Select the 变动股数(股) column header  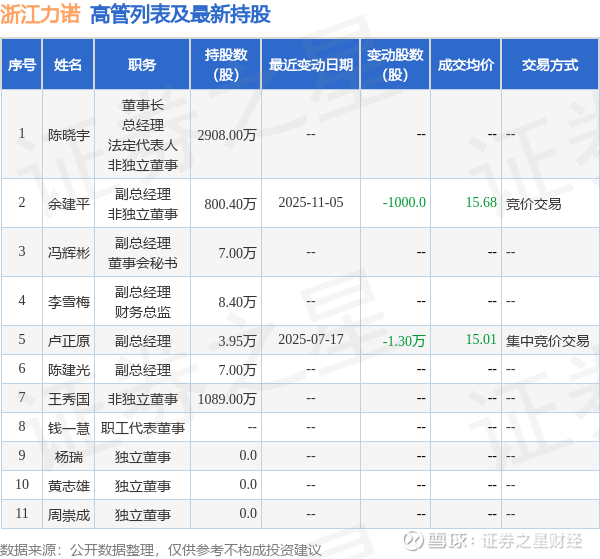(x=395, y=65)
